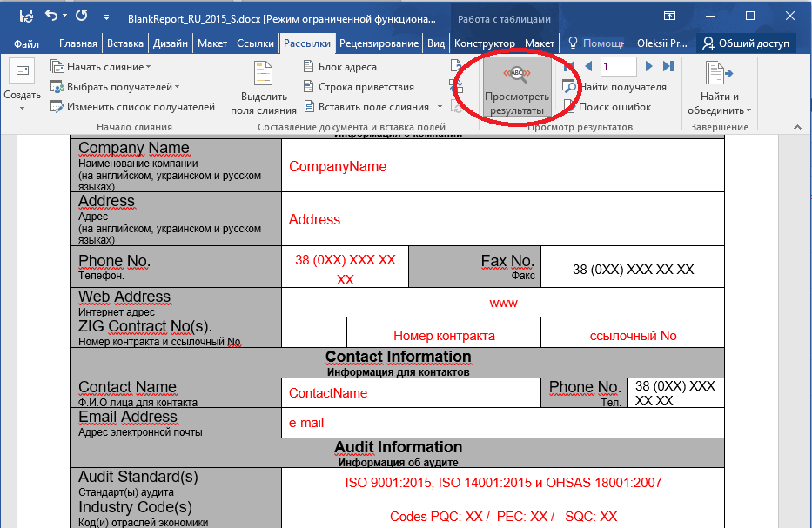
Task: Click the Помощник lightbulb search box
Action: coord(596,43)
